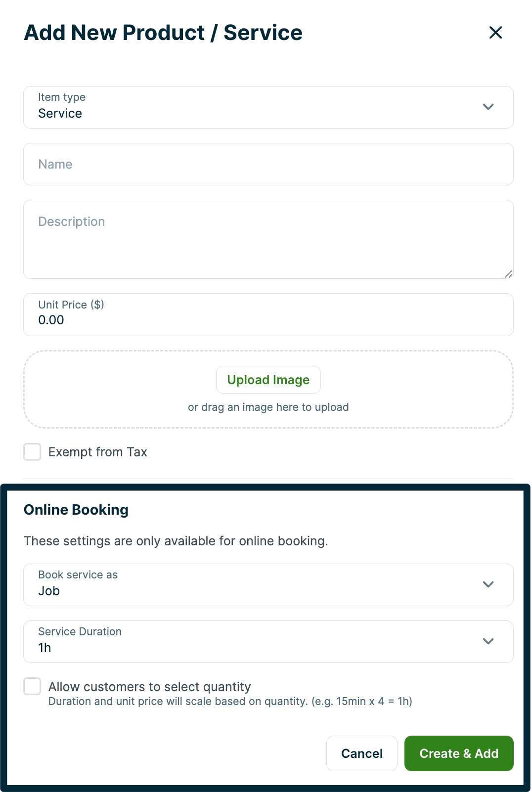The width and height of the screenshot is (532, 792).
Task: Click the chevron on Service Duration field
Action: click(x=488, y=641)
